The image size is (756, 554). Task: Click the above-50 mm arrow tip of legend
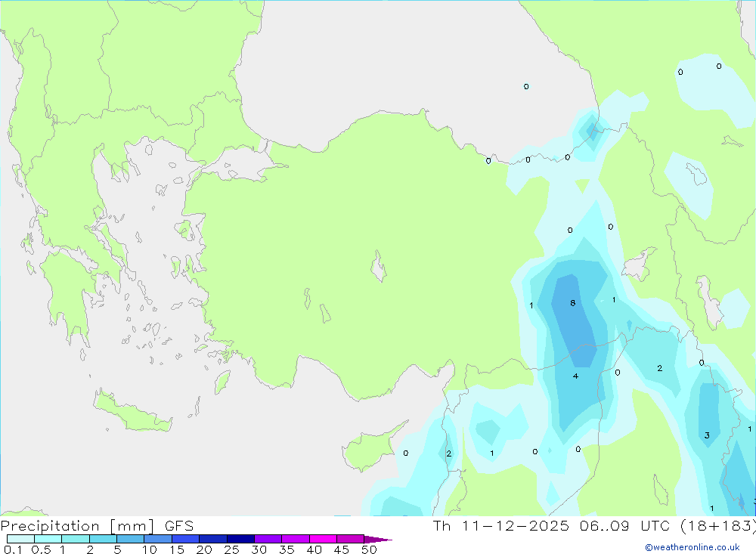coord(377,540)
